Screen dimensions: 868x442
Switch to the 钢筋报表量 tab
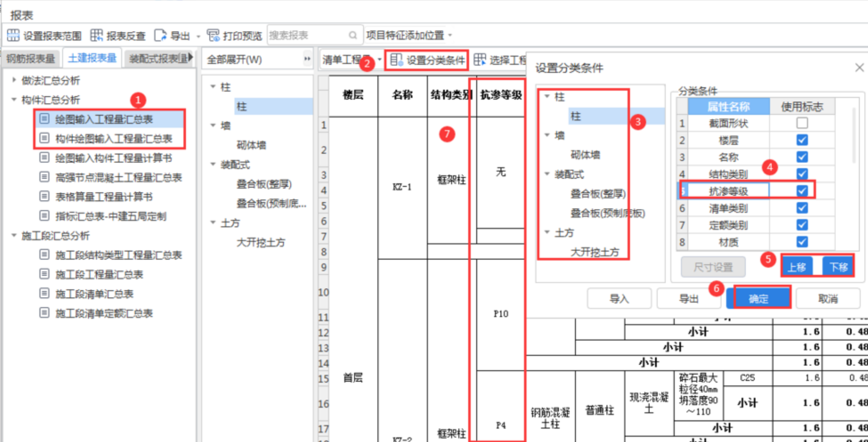point(31,58)
